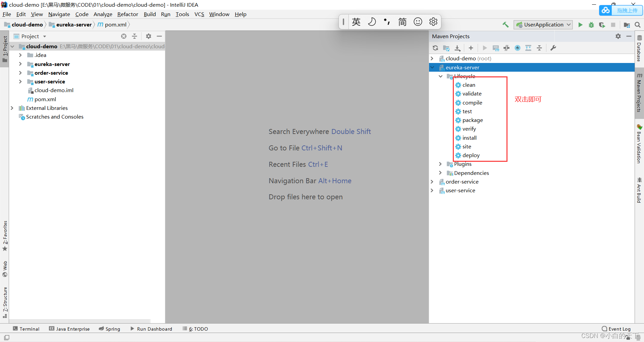
Task: Expand eureka-server module in Project tree
Action: 20,64
